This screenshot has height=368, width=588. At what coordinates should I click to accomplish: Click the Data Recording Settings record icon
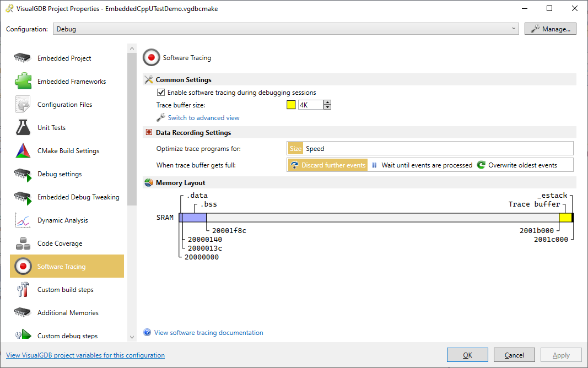pyautogui.click(x=149, y=132)
